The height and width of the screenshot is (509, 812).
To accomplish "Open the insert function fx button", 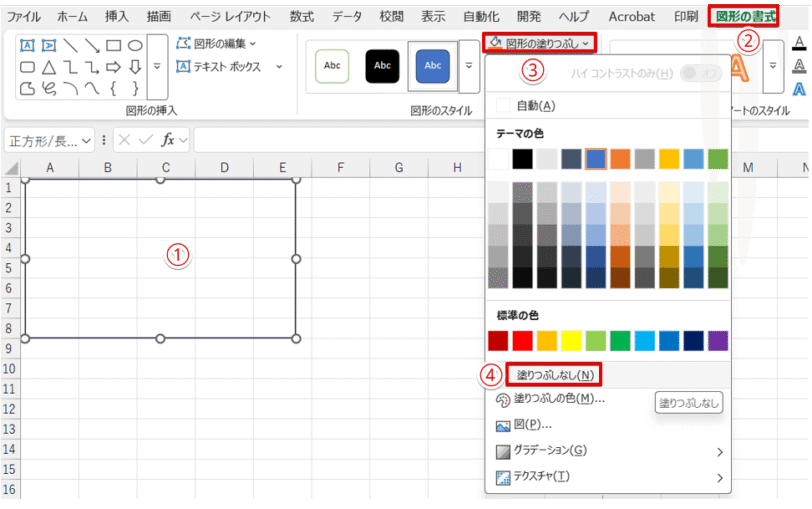I will point(168,140).
